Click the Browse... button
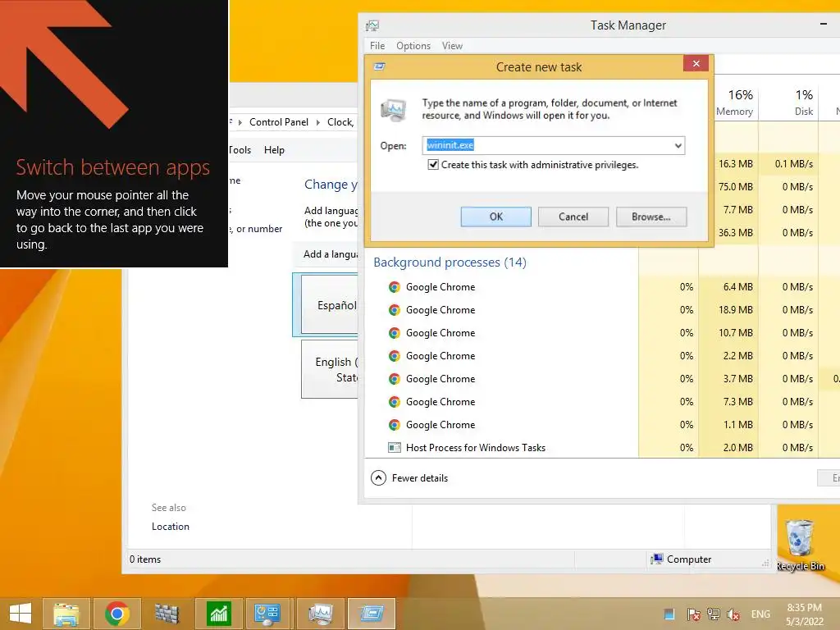The width and height of the screenshot is (840, 630). click(651, 217)
